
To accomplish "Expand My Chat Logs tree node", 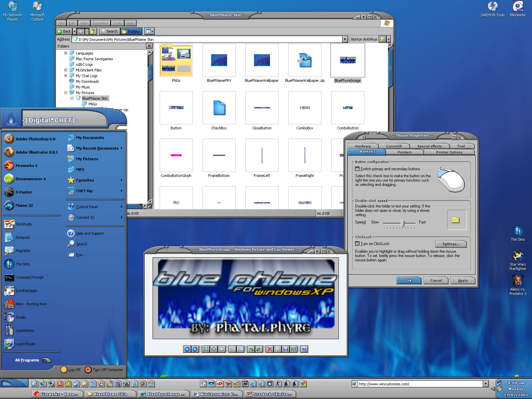I will point(66,76).
